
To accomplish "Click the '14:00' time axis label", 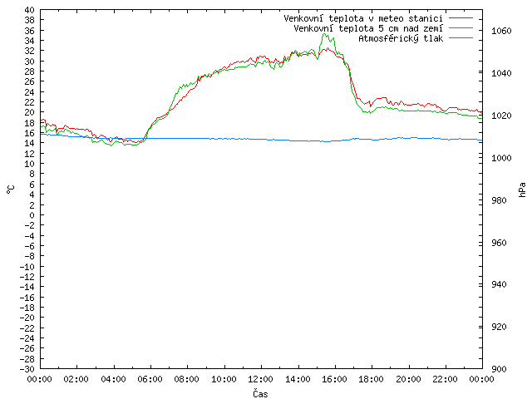I will tap(298, 379).
